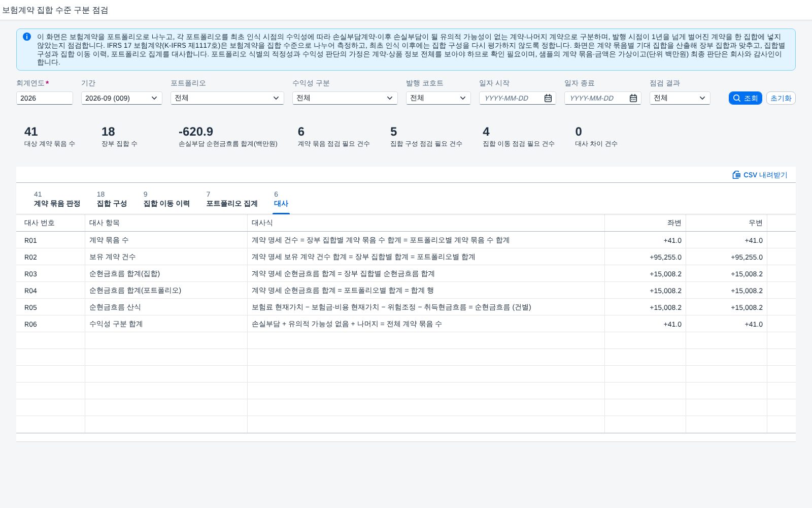Select the 대사 tab
The image size is (812, 508).
pos(281,199)
